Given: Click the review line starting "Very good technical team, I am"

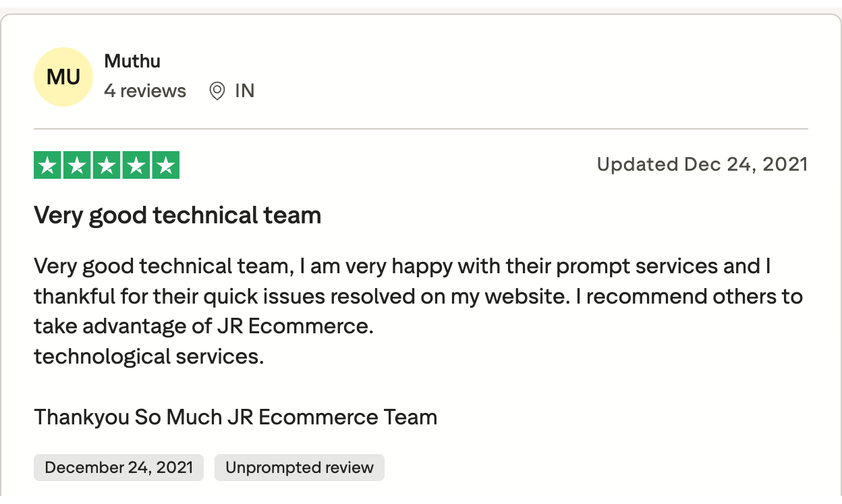Looking at the screenshot, I should [402, 267].
